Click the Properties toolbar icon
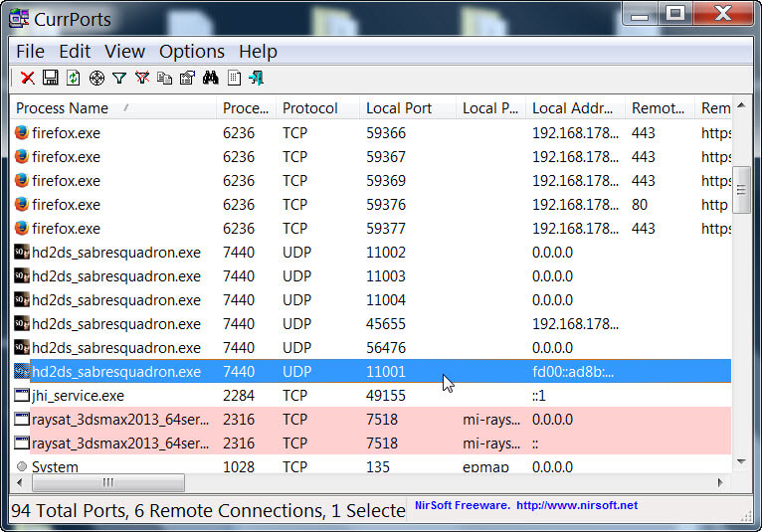Viewport: 762px width, 532px height. [187, 78]
